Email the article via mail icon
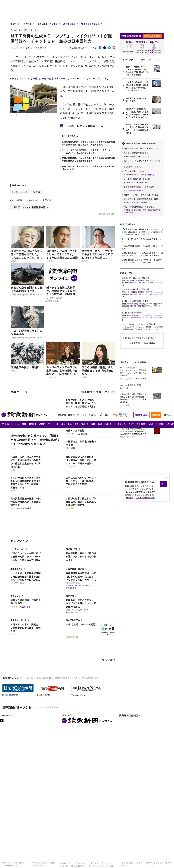This screenshot has height=868, width=174. 114,48
